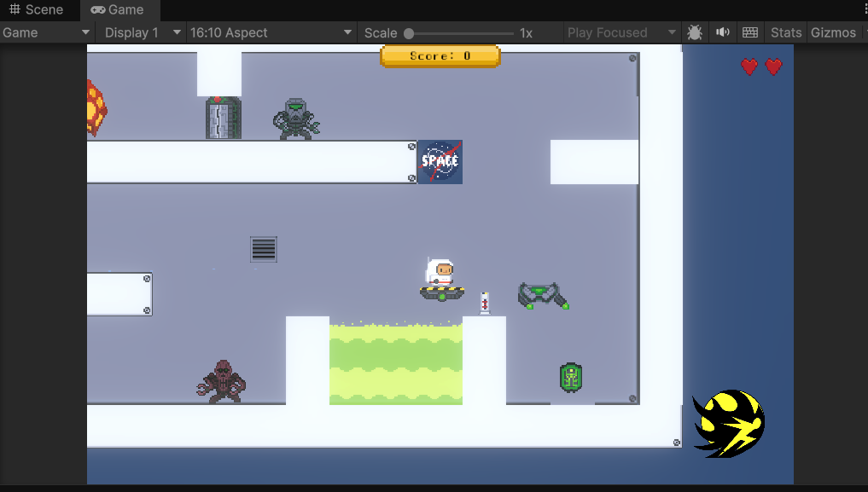The width and height of the screenshot is (868, 492).
Task: Click the Scale slider handle
Action: 409,33
